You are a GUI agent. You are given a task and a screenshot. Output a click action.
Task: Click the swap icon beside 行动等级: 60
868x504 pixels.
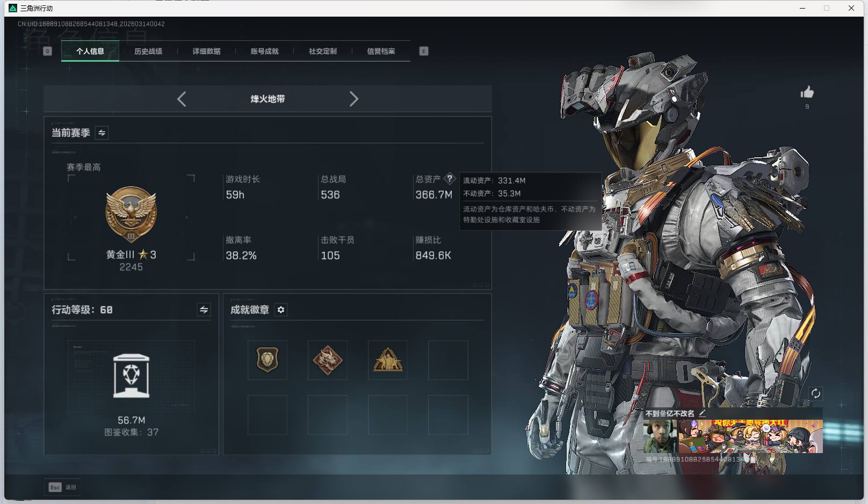point(204,310)
